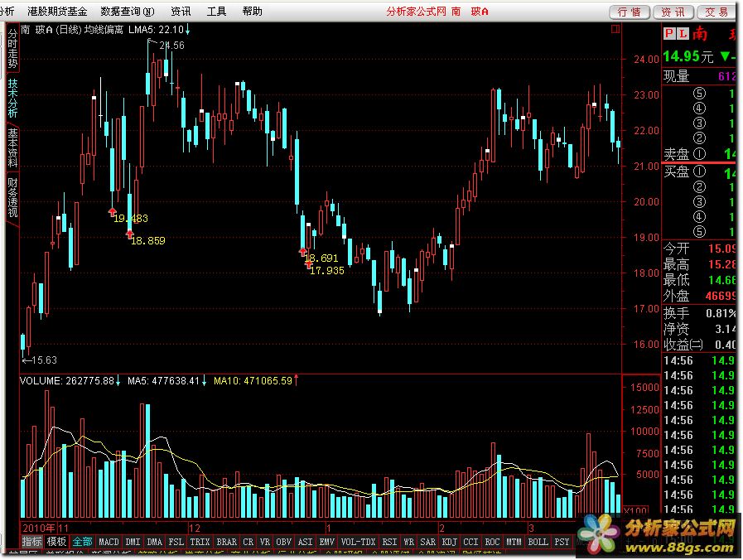The width and height of the screenshot is (743, 560).
Task: Click the red arrow marker at 18.691
Action: 303,252
